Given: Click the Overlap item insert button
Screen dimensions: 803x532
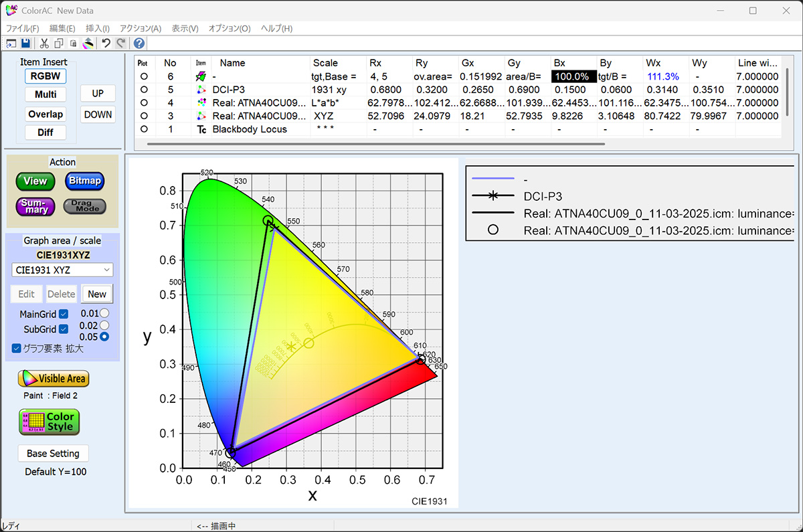Looking at the screenshot, I should [46, 114].
